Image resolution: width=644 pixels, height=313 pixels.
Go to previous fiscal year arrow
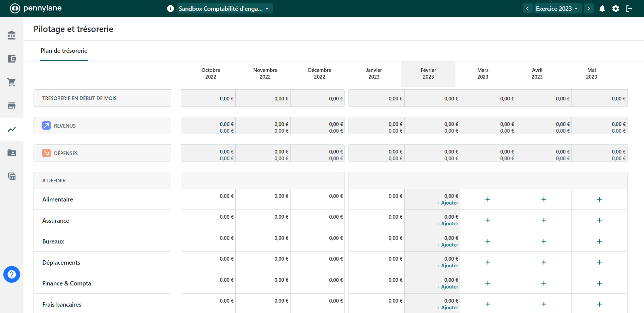pyautogui.click(x=527, y=9)
